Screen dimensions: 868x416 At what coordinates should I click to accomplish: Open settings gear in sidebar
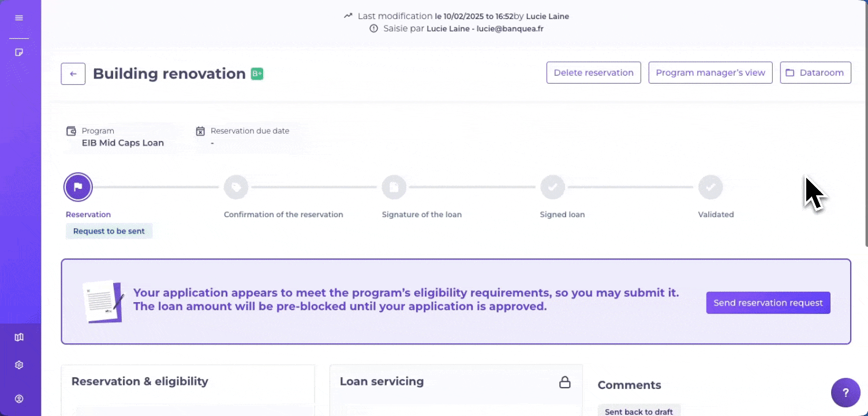[x=19, y=365]
